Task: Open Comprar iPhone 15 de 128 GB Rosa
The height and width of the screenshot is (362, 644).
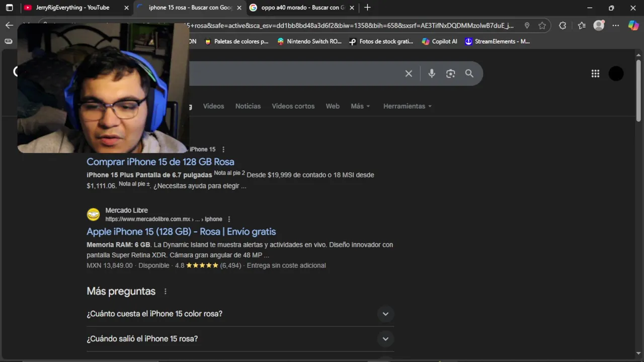Action: pos(160,161)
